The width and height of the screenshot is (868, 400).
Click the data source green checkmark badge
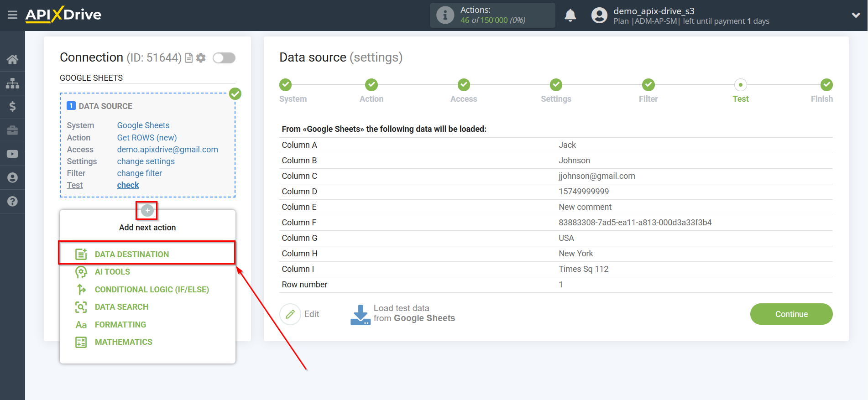tap(235, 94)
